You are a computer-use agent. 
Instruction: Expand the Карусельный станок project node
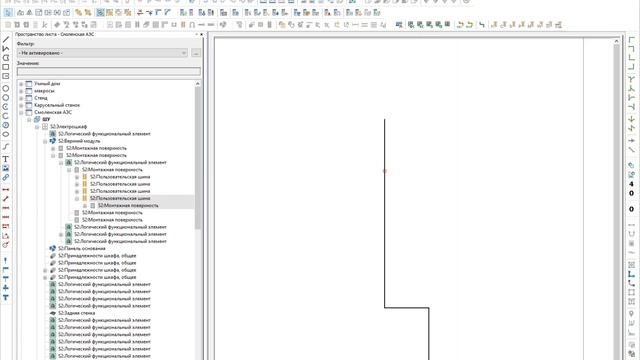click(x=21, y=105)
